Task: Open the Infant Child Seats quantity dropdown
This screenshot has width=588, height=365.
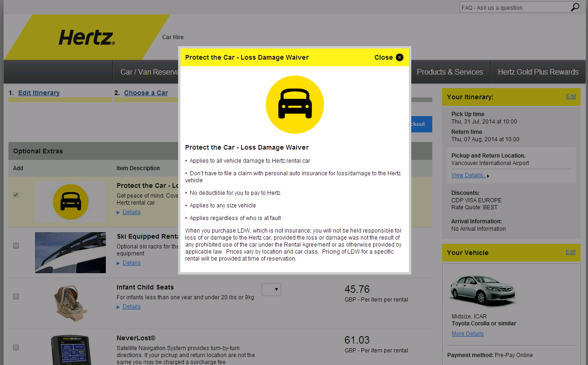Action: point(271,289)
